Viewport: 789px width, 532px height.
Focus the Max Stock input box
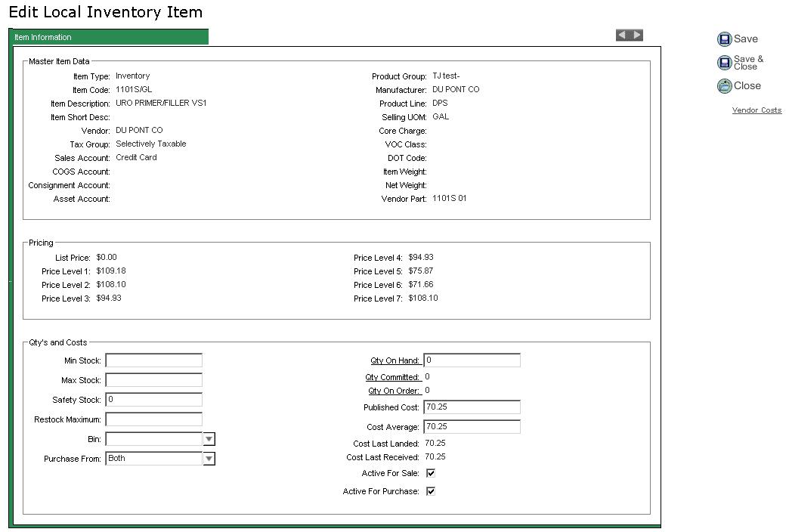coord(154,380)
